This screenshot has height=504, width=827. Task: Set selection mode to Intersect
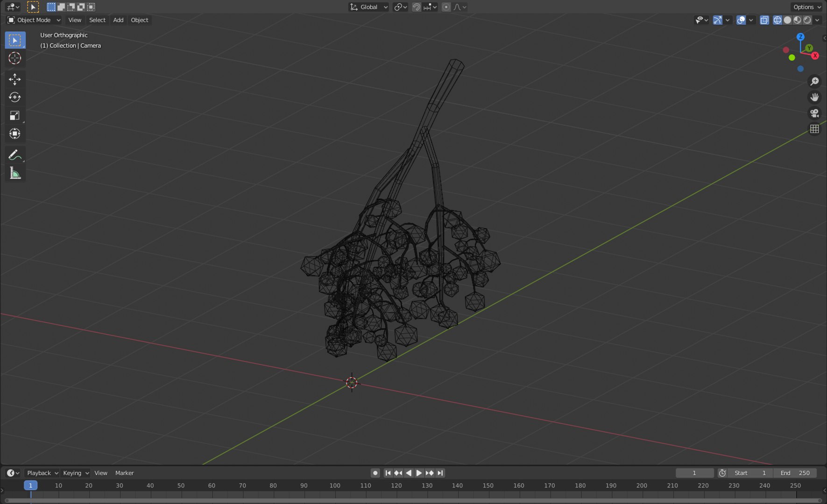91,7
